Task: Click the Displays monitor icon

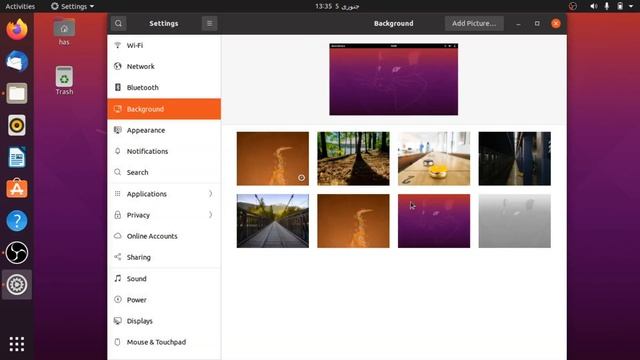Action: [118, 321]
